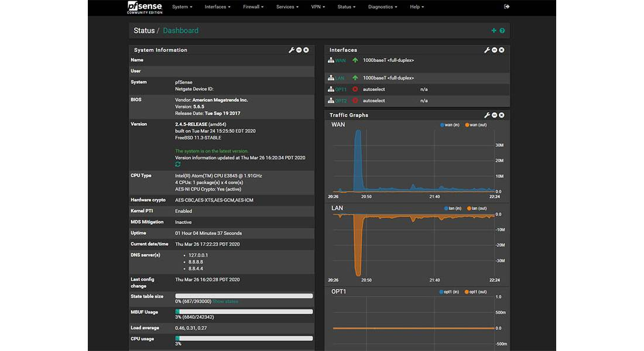Viewport: 644px width, 351px height.
Task: Expand the Firewall dropdown menu
Action: click(x=253, y=7)
